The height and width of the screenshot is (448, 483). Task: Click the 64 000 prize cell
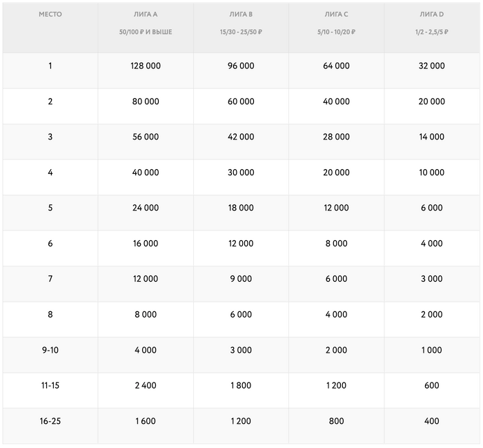(x=336, y=66)
